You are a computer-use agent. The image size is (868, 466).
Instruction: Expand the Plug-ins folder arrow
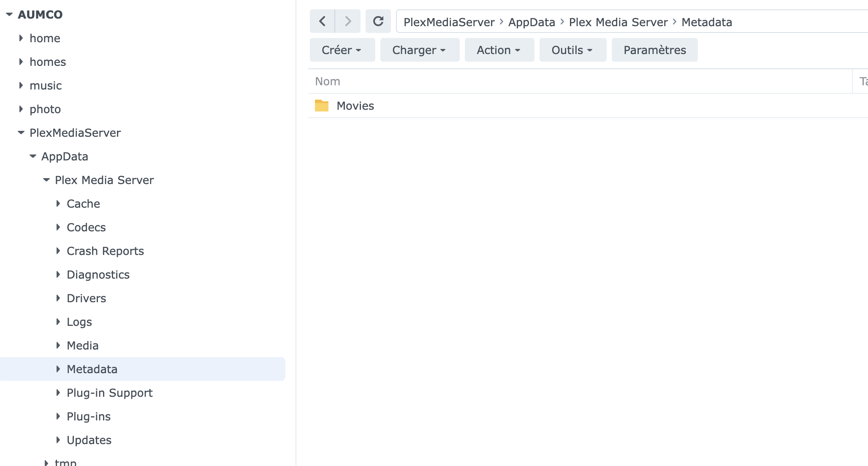[x=58, y=416]
